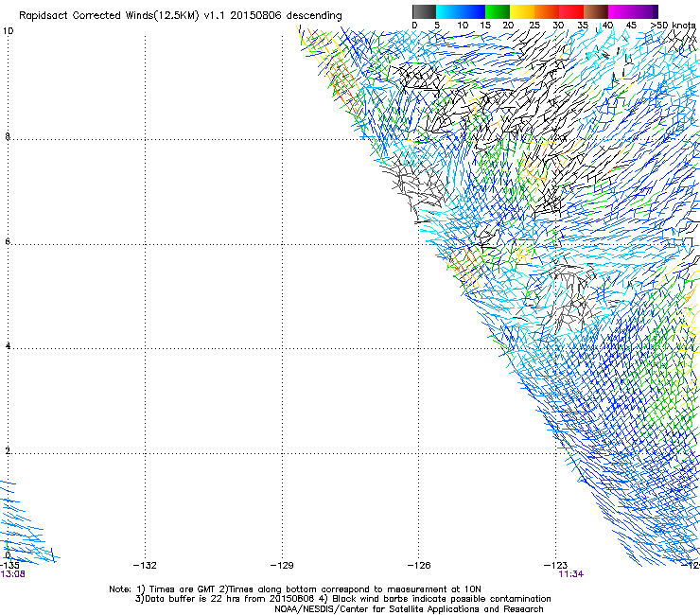Click the '20150806 descending' text in the title
Image resolution: width=700 pixels, height=615 pixels.
(287, 16)
